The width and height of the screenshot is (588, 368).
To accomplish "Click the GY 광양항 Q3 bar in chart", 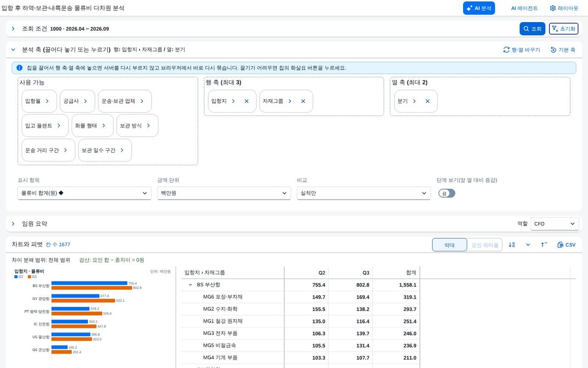I will (x=83, y=300).
